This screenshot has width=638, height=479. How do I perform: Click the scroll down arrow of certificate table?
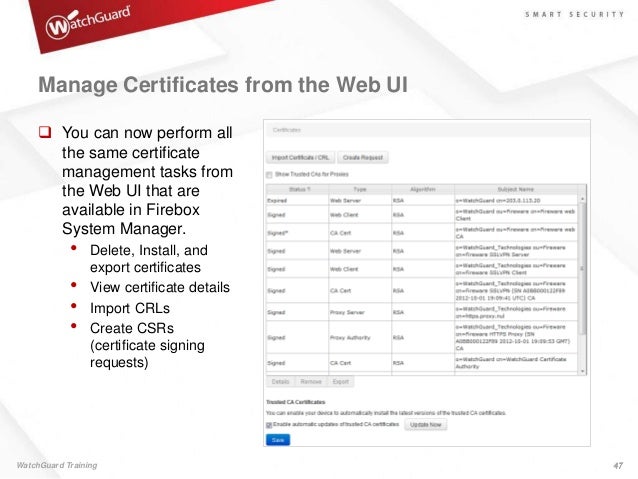coord(582,371)
